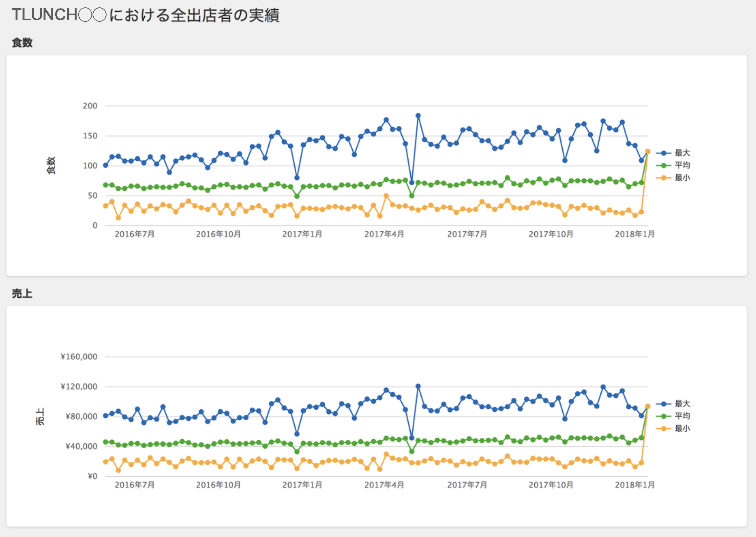Image resolution: width=756 pixels, height=537 pixels.
Task: Click the page title TLUNCH〇〇における全出店者の実績
Action: tap(145, 15)
